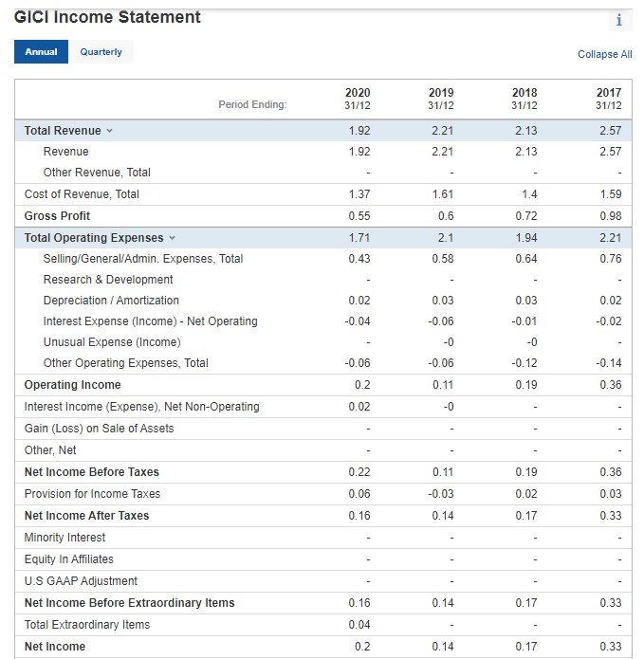Click 2019 Interest Expense value -0.06
The width and height of the screenshot is (644, 659).
pyautogui.click(x=440, y=321)
